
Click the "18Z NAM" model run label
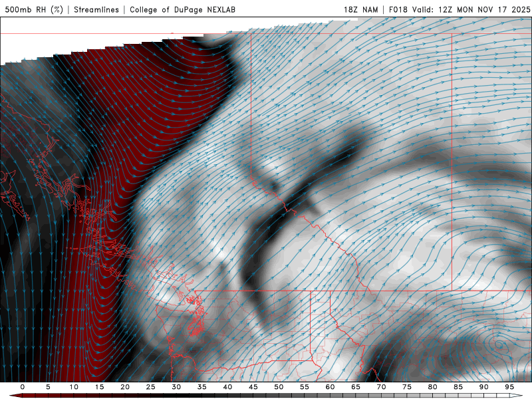[360, 9]
